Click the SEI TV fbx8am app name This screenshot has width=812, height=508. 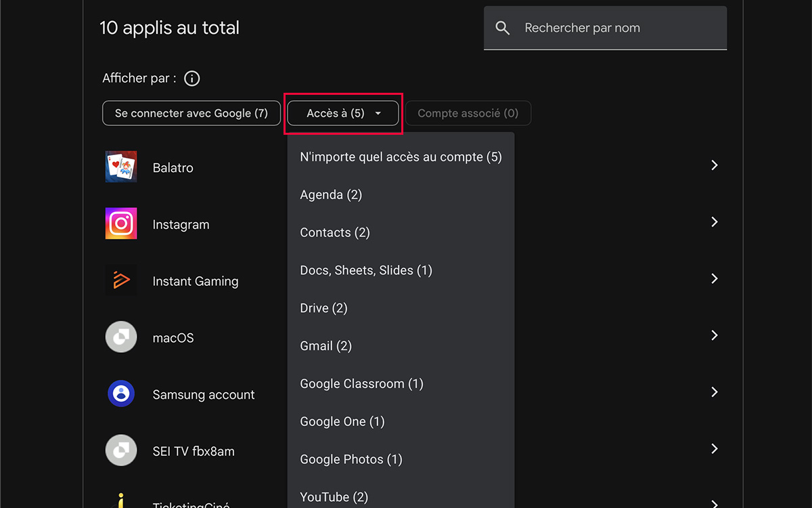point(194,451)
